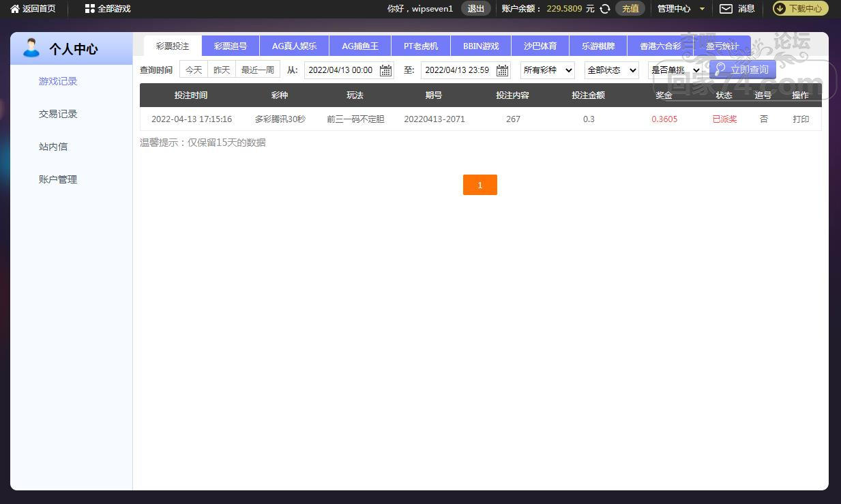Click the 投注金额 column header
Viewport: 841px width, 504px height.
[x=588, y=95]
